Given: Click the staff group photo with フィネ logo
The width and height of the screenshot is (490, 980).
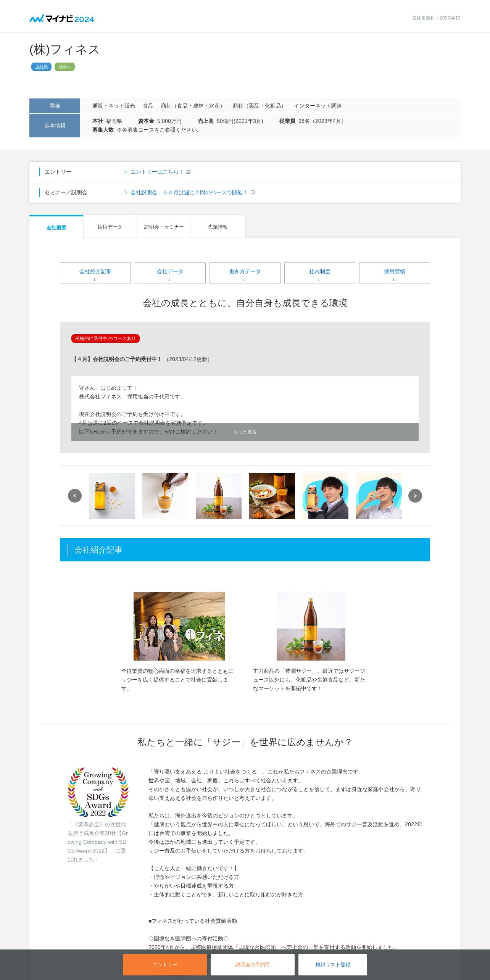Looking at the screenshot, I should (x=179, y=626).
